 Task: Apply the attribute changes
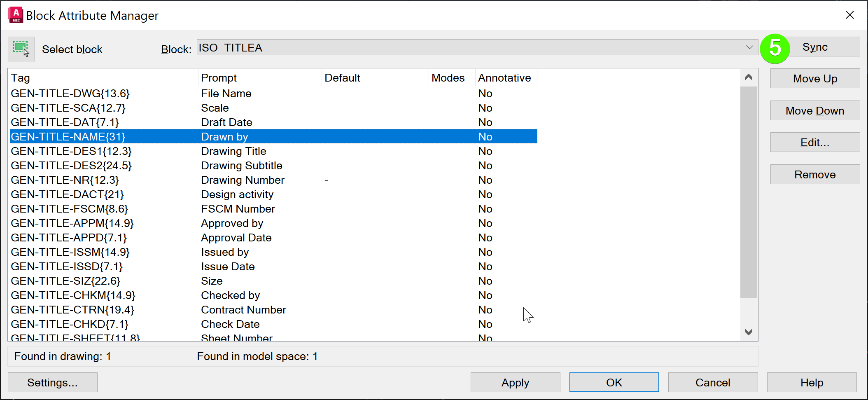515,383
